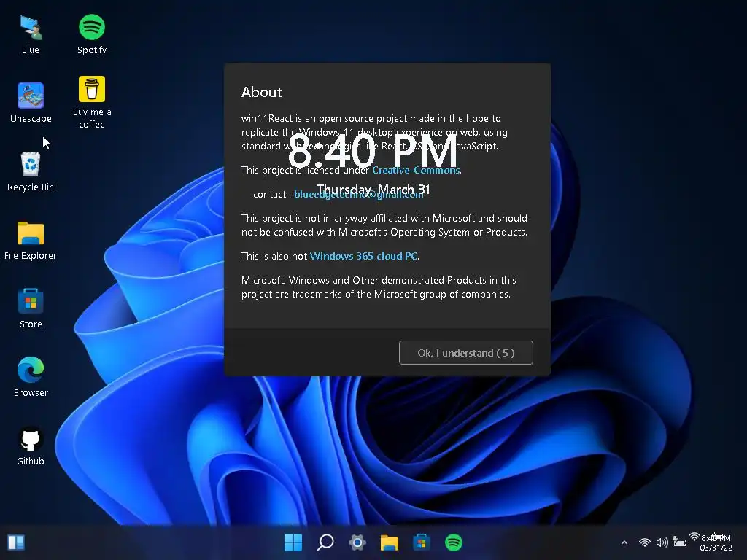This screenshot has width=747, height=560.
Task: Click the About dialog heading
Action: pyautogui.click(x=262, y=92)
